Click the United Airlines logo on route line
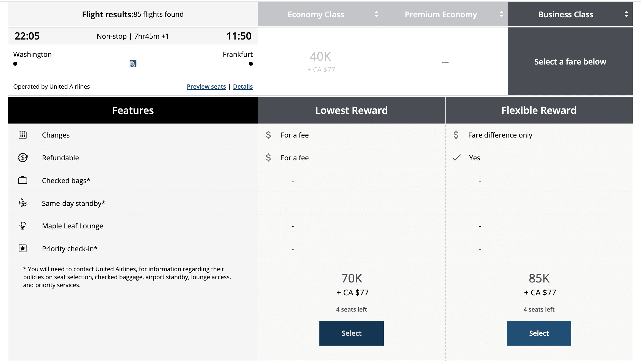This screenshot has height=364, width=641. click(133, 64)
